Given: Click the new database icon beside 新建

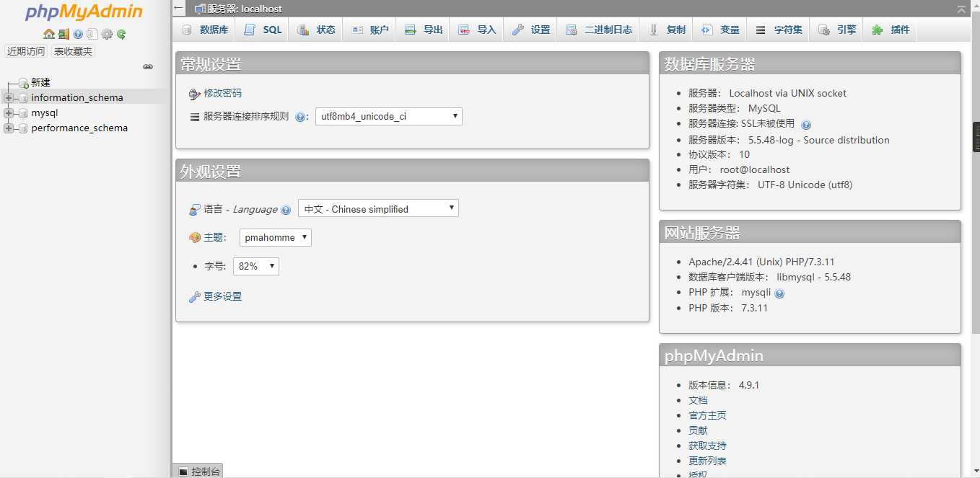Looking at the screenshot, I should (x=24, y=83).
